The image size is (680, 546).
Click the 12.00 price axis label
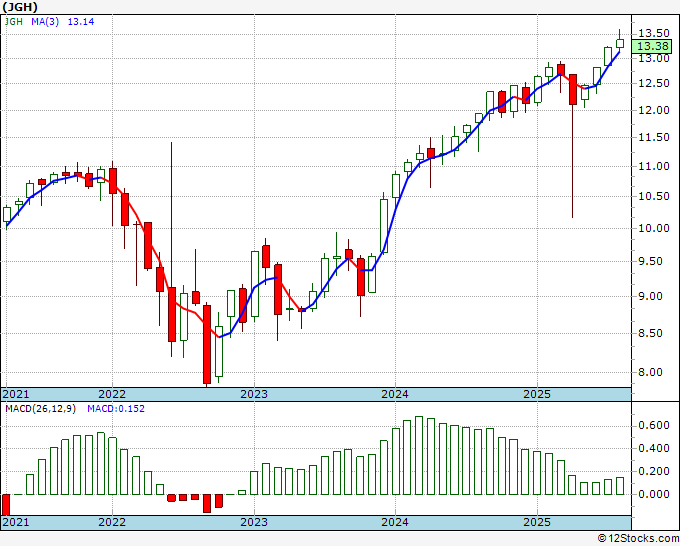(654, 110)
